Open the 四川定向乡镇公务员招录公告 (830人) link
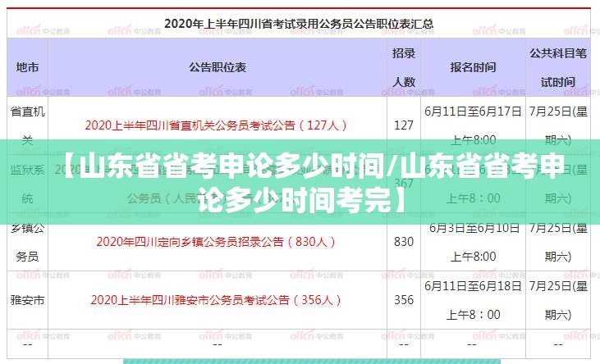Screen dimensions: 600x364 217,242
